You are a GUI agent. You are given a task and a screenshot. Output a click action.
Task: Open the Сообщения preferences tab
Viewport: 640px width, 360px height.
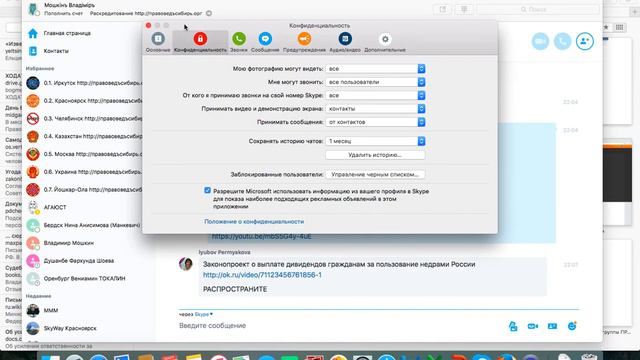265,42
